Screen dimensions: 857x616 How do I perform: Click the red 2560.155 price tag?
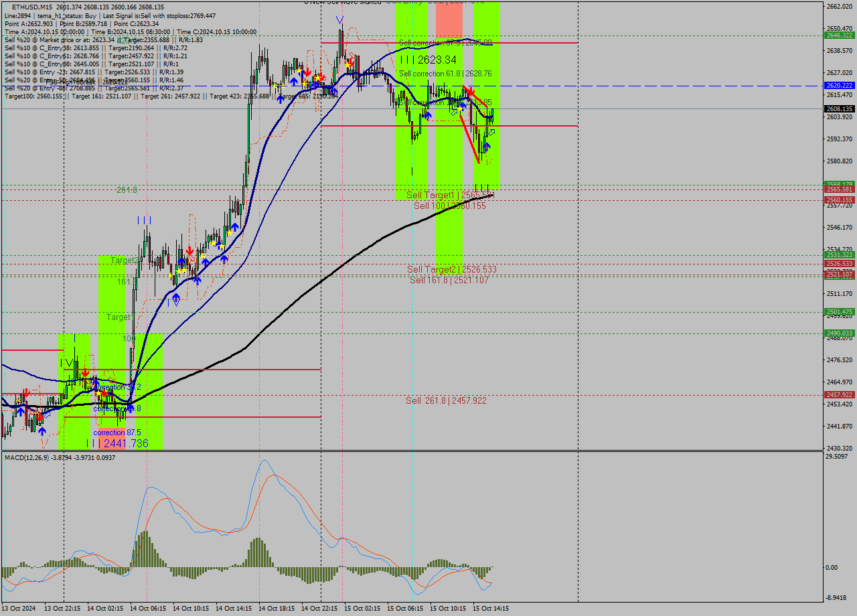pos(839,200)
